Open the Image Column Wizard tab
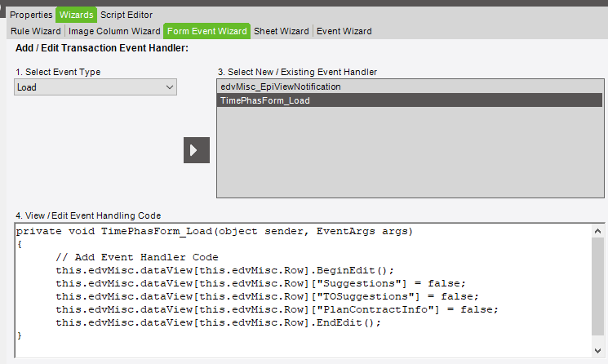 (114, 31)
